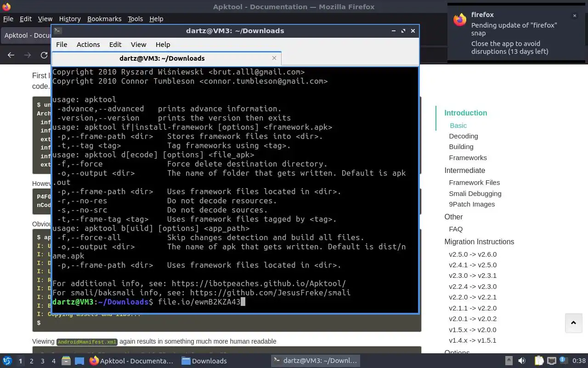
Task: Open Firefox Help menu
Action: pyautogui.click(x=156, y=19)
